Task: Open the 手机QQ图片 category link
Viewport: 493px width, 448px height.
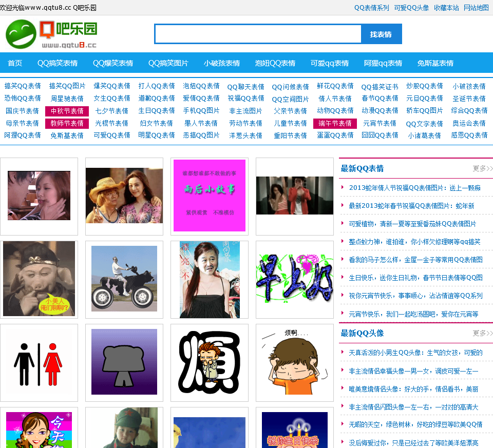Action: tap(201, 111)
